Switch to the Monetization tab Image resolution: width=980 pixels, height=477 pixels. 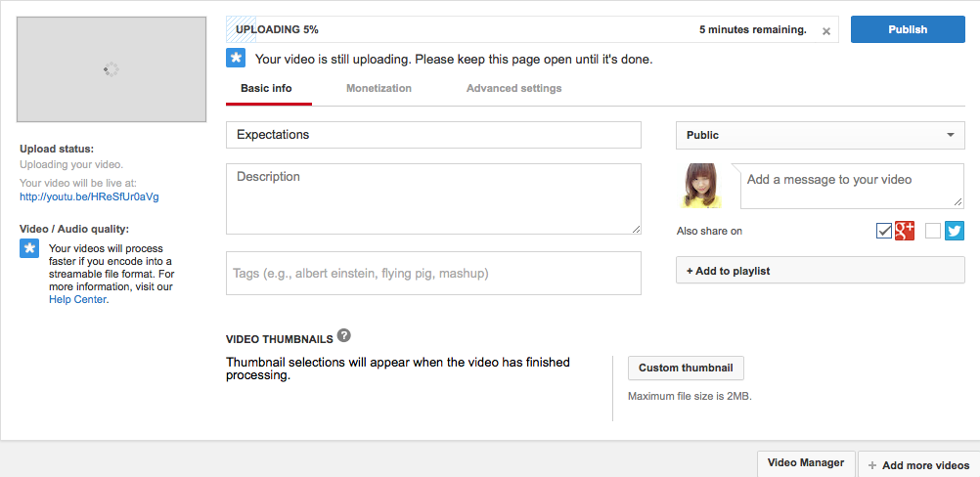click(379, 88)
